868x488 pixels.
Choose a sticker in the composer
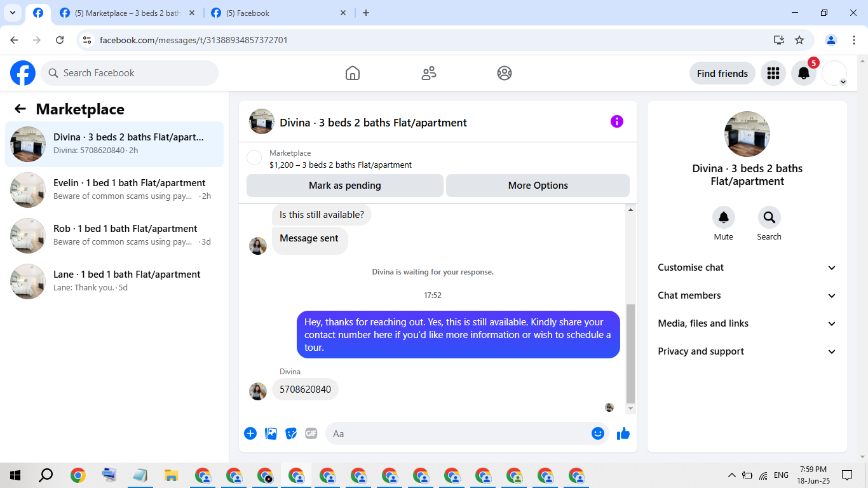click(291, 433)
